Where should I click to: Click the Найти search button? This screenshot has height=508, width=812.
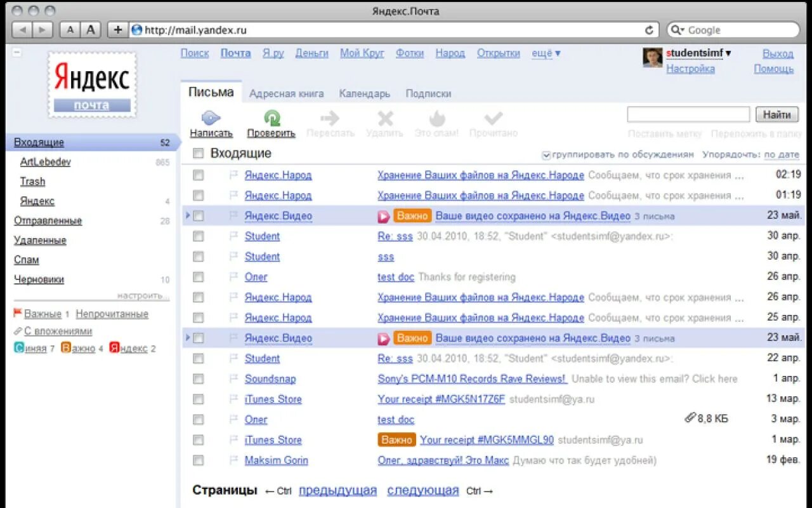point(777,114)
